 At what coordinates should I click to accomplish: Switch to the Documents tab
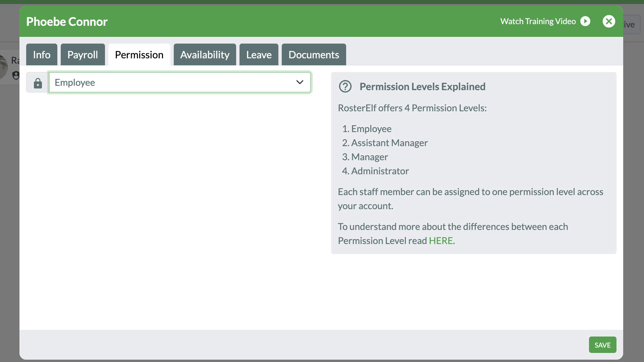point(314,55)
